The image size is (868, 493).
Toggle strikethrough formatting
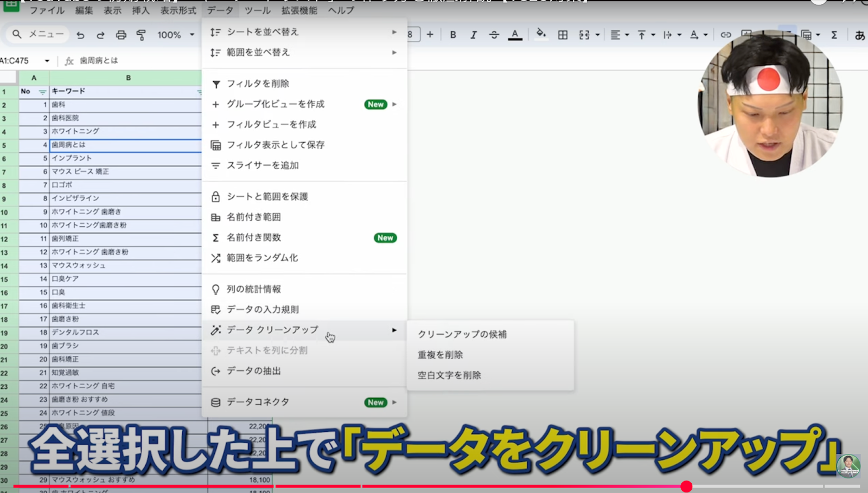click(x=494, y=35)
